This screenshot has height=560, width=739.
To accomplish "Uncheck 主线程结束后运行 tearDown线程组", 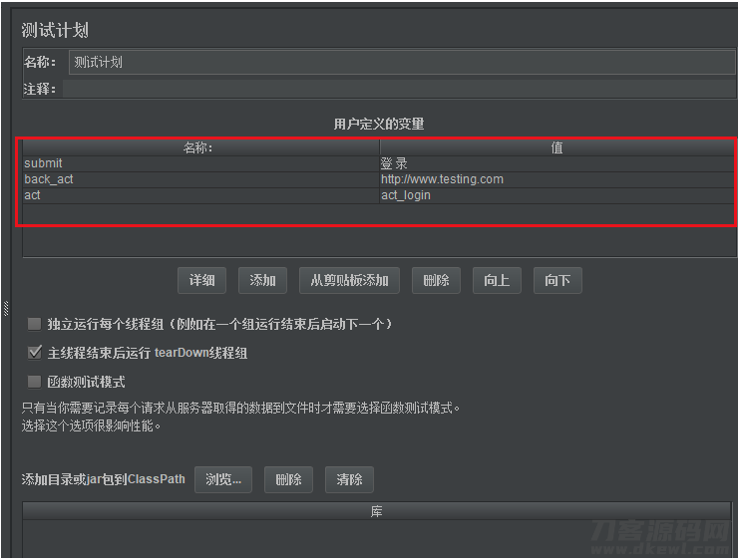I will point(34,353).
